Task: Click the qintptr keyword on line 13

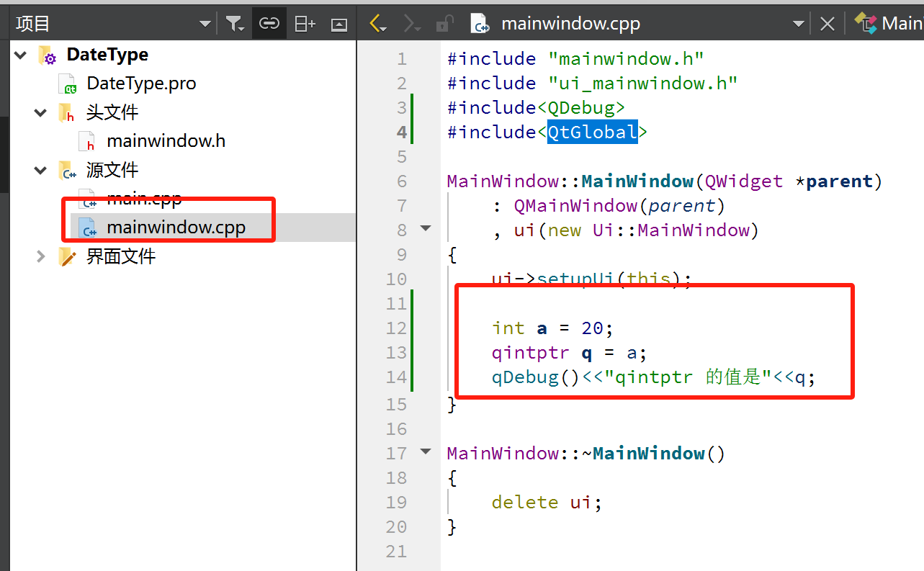Action: (531, 353)
